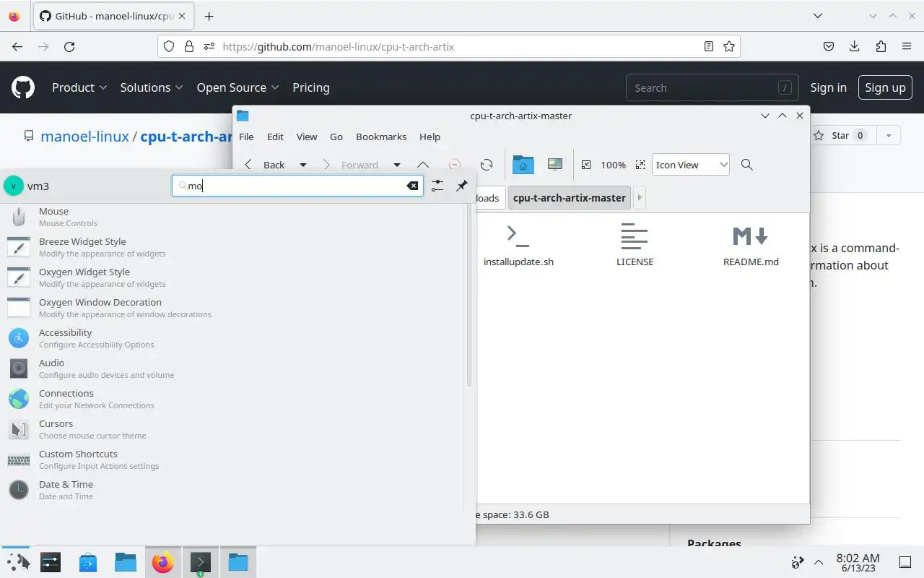Reload the Firefox page
Image resolution: width=924 pixels, height=578 pixels.
[69, 46]
